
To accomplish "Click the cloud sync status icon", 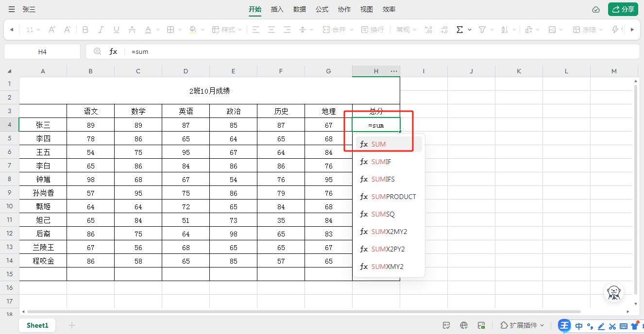I will tap(596, 9).
